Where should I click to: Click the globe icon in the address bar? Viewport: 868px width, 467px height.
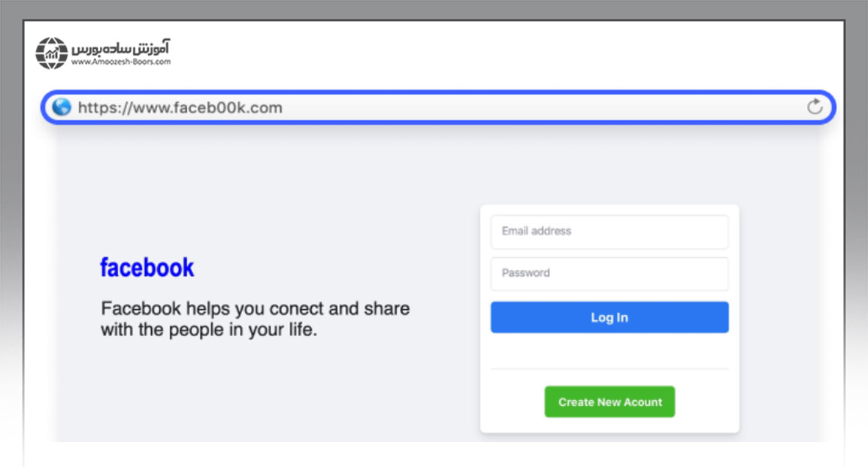61,108
